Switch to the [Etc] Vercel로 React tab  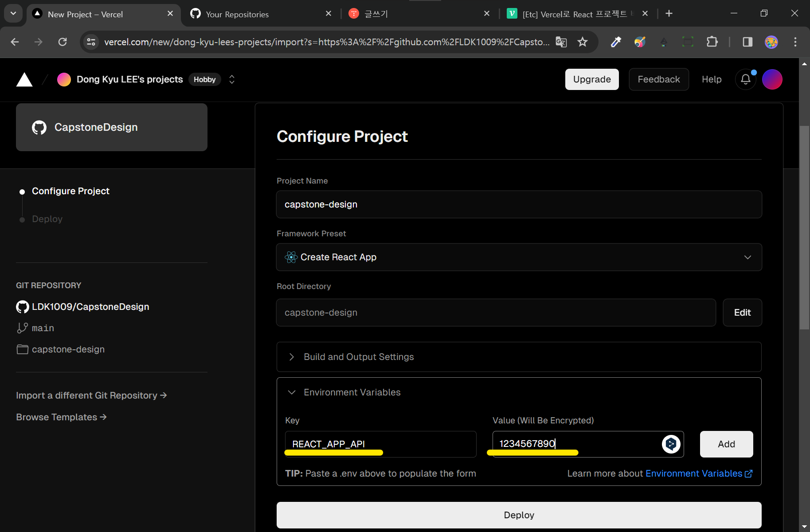576,15
